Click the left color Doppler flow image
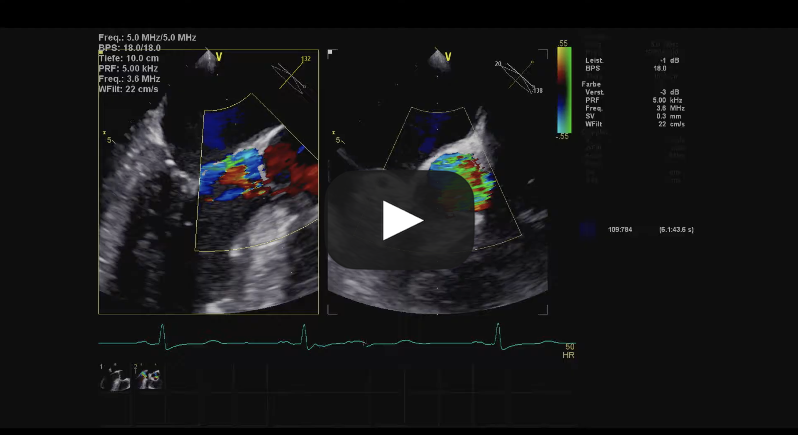This screenshot has height=435, width=798. click(255, 175)
